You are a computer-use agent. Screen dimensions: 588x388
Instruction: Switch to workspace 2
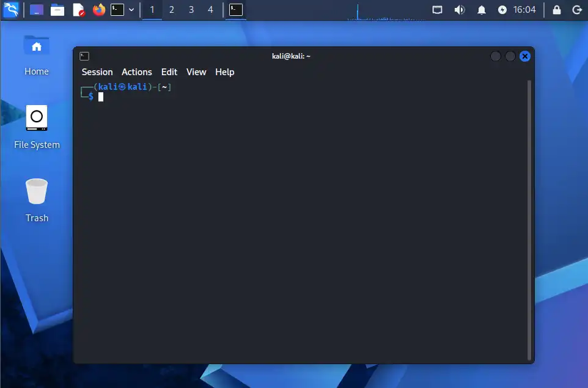[172, 10]
